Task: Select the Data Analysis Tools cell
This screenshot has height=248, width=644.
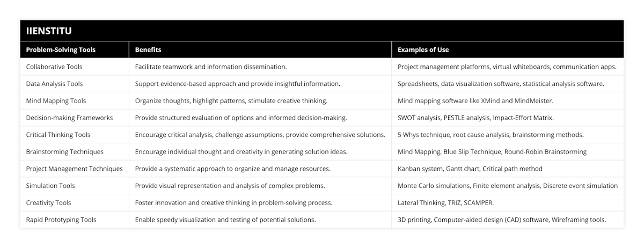Action: click(54, 84)
